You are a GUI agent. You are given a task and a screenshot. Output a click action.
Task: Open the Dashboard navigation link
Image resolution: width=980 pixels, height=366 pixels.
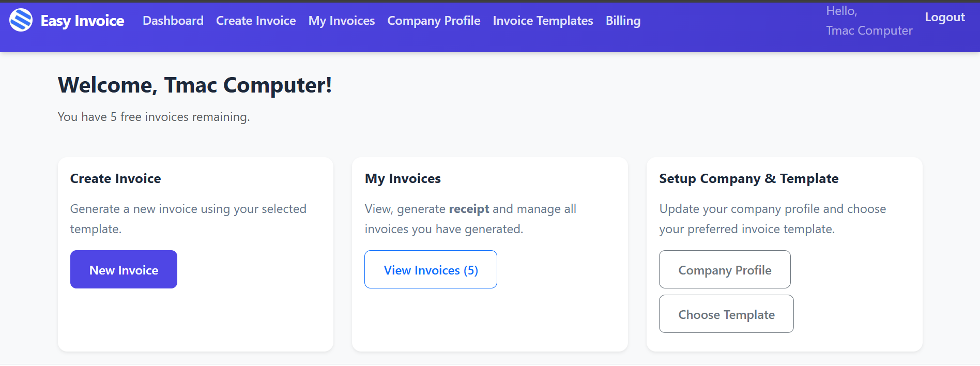[173, 21]
